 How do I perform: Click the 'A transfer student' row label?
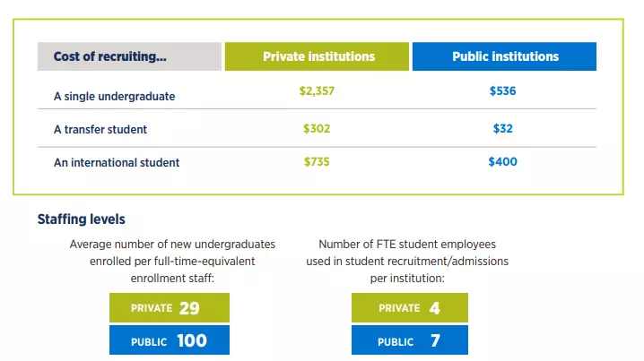pyautogui.click(x=100, y=130)
